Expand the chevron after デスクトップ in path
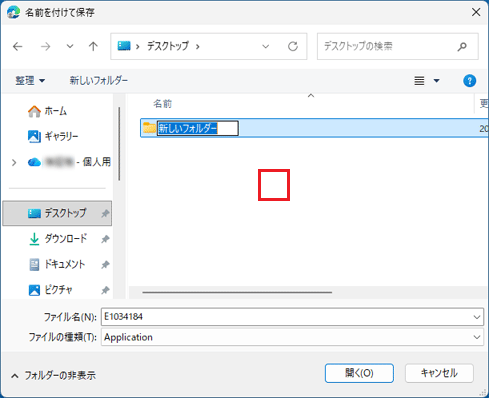Screen dimensions: 489x398 pos(198,46)
